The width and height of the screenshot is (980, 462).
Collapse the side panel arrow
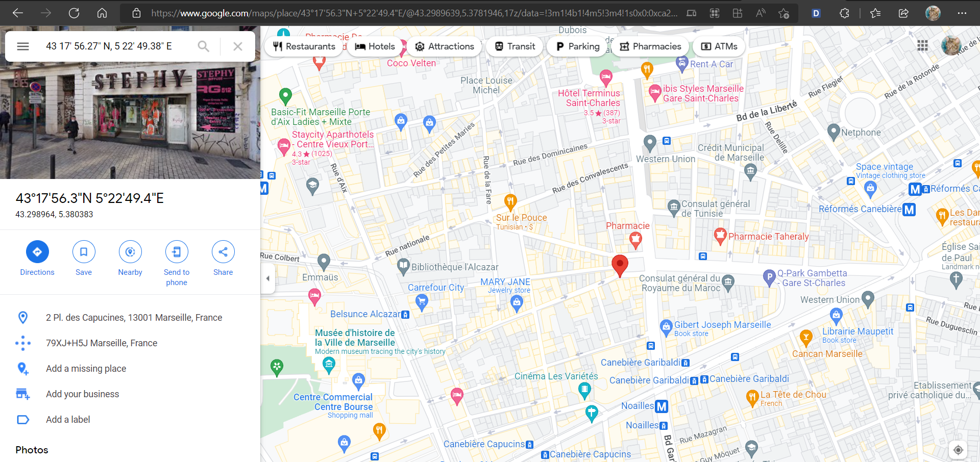tap(267, 278)
